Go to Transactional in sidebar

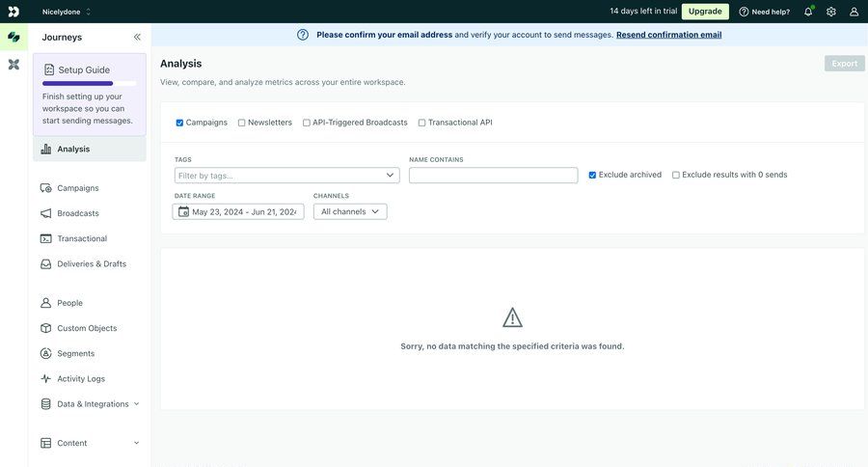(82, 238)
